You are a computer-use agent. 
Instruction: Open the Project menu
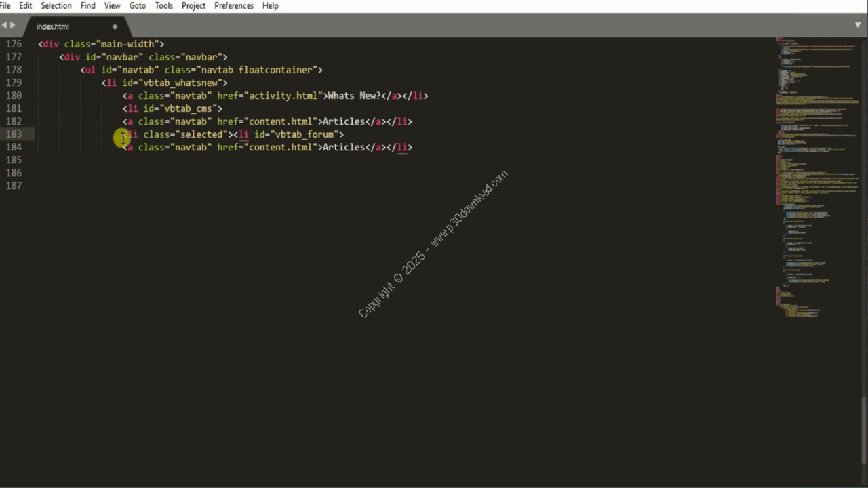click(x=193, y=5)
